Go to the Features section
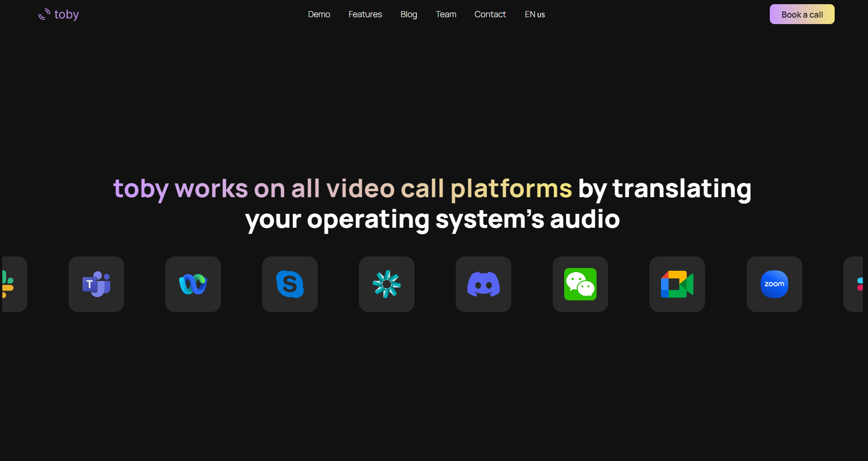 coord(365,14)
